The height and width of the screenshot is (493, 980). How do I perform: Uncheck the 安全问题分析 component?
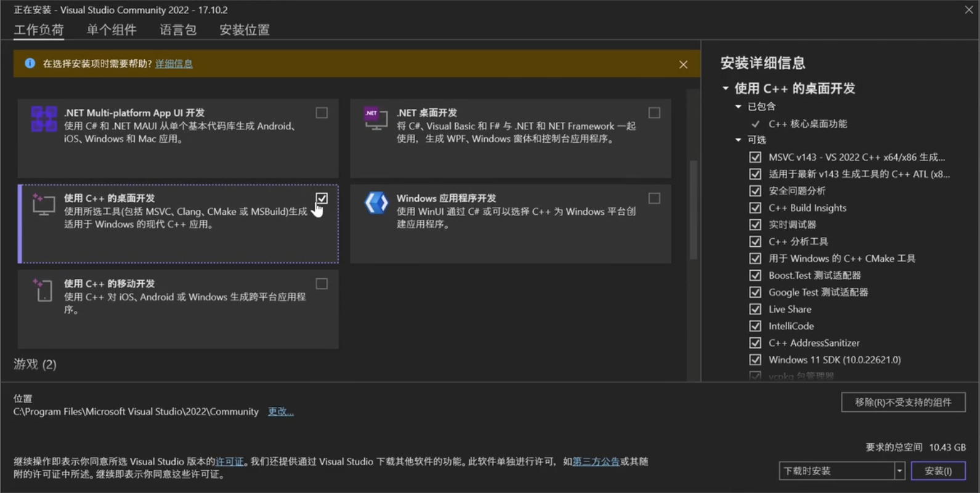pos(755,191)
